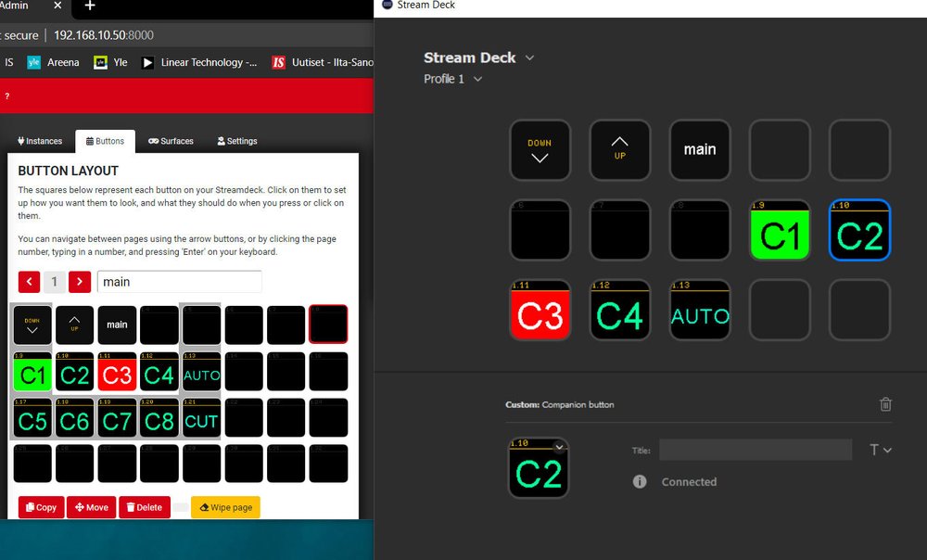Click the question mark in red banner
Screen dimensions: 927x560
7,95
